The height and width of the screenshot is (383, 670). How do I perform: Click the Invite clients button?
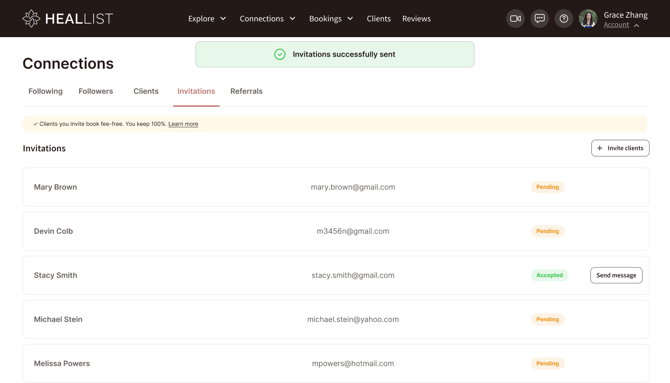(620, 148)
